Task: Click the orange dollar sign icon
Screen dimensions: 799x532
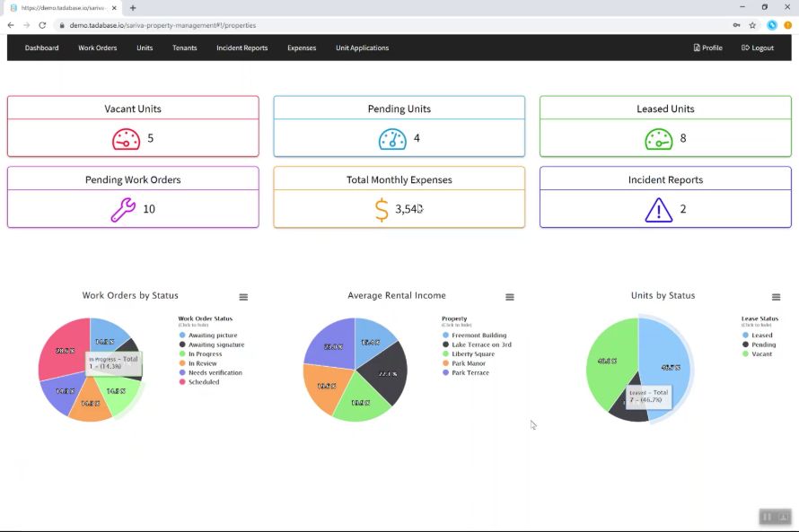Action: point(382,210)
